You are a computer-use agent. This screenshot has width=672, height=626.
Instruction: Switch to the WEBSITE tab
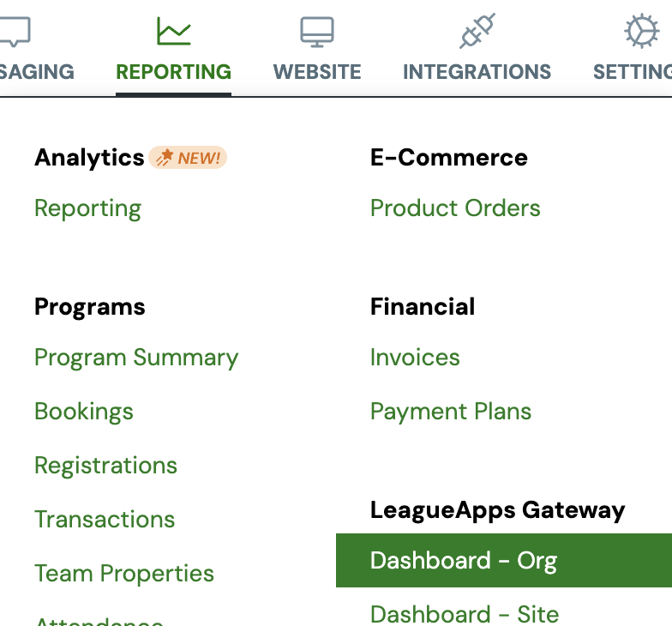point(317,72)
